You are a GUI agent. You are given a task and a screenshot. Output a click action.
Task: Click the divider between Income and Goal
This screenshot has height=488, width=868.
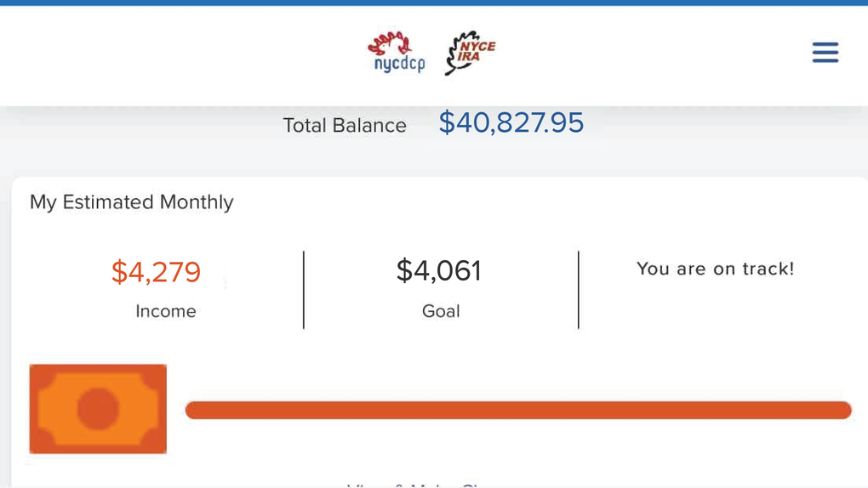[303, 290]
